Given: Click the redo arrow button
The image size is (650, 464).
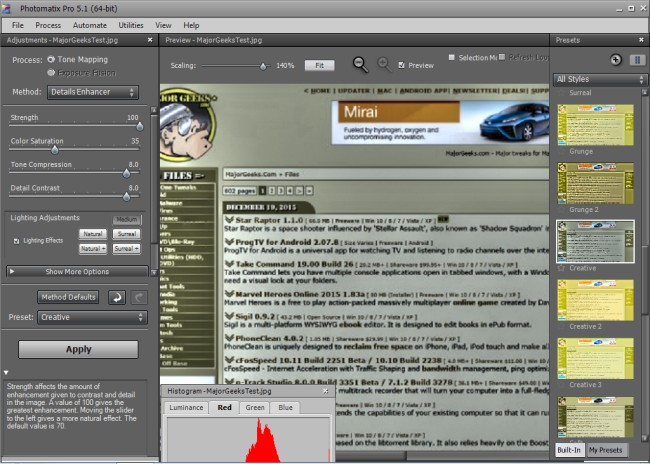Looking at the screenshot, I should click(139, 297).
